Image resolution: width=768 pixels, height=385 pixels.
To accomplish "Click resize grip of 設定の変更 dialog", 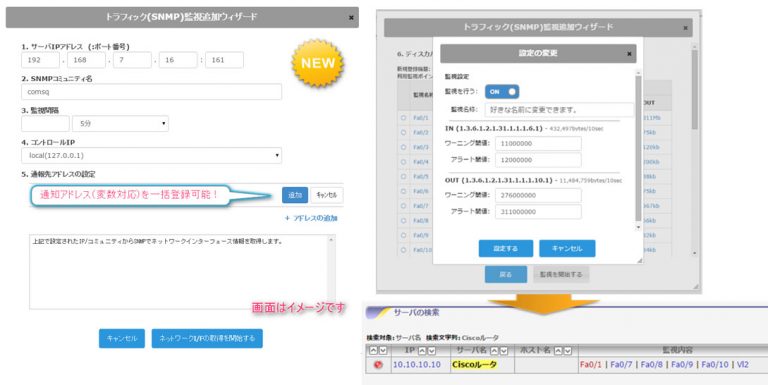I will pyautogui.click(x=640, y=261).
